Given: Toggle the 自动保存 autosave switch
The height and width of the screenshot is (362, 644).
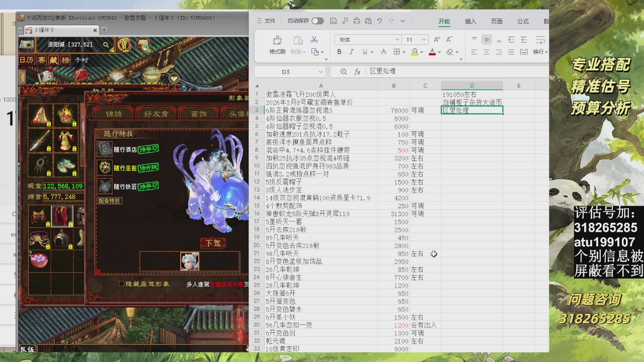Looking at the screenshot, I should click(x=317, y=21).
